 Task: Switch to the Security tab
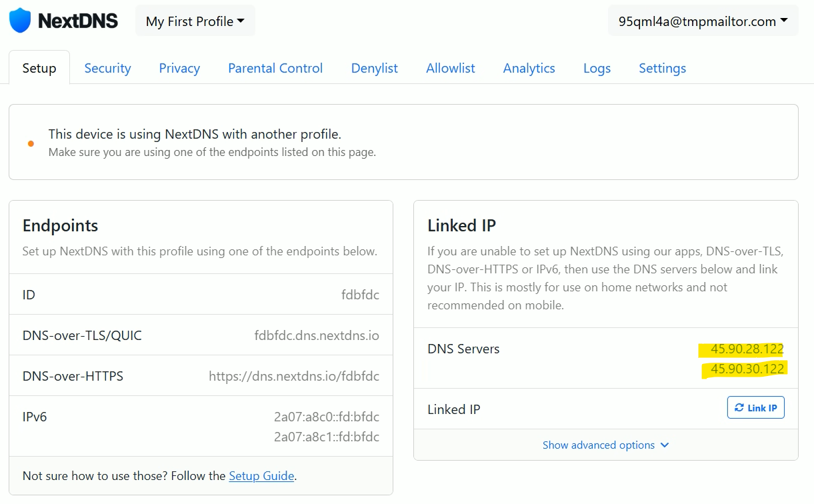click(x=107, y=68)
